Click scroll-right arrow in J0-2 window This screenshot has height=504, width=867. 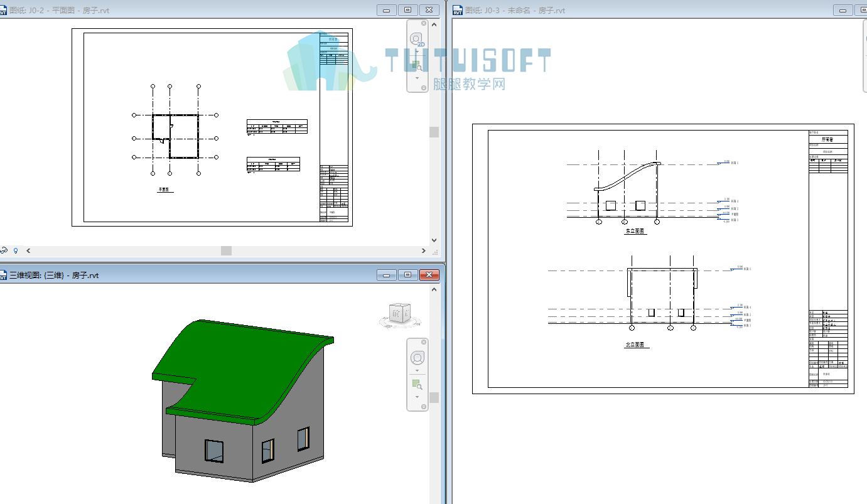click(x=424, y=250)
